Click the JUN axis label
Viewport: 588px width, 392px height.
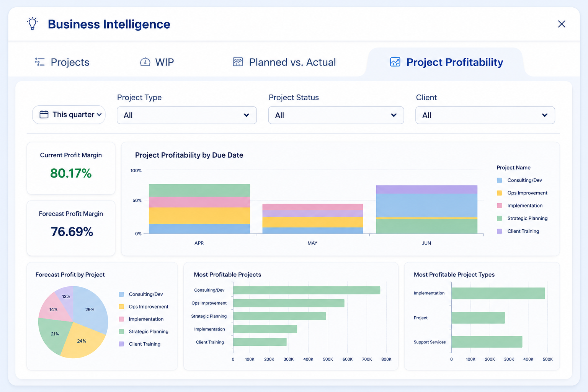click(426, 243)
